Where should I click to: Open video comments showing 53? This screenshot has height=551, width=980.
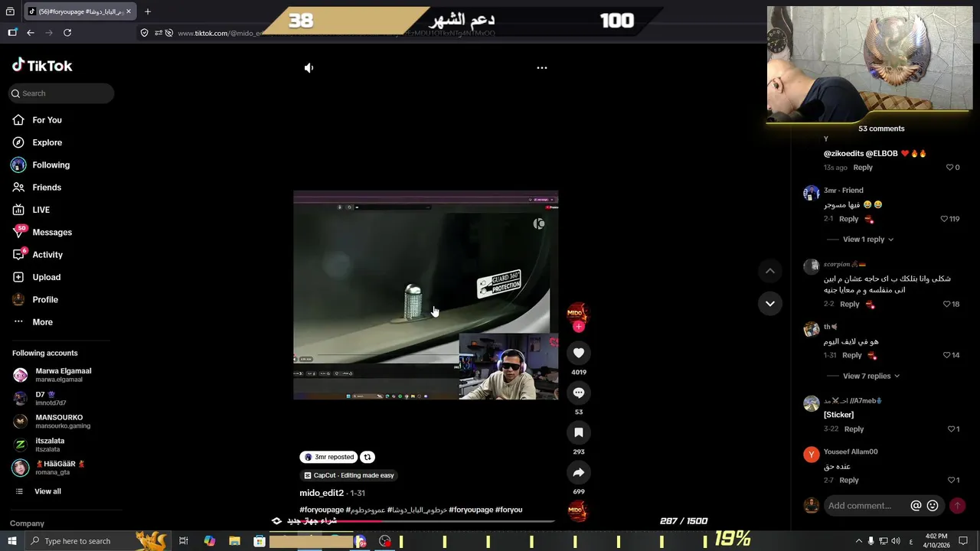pyautogui.click(x=579, y=393)
